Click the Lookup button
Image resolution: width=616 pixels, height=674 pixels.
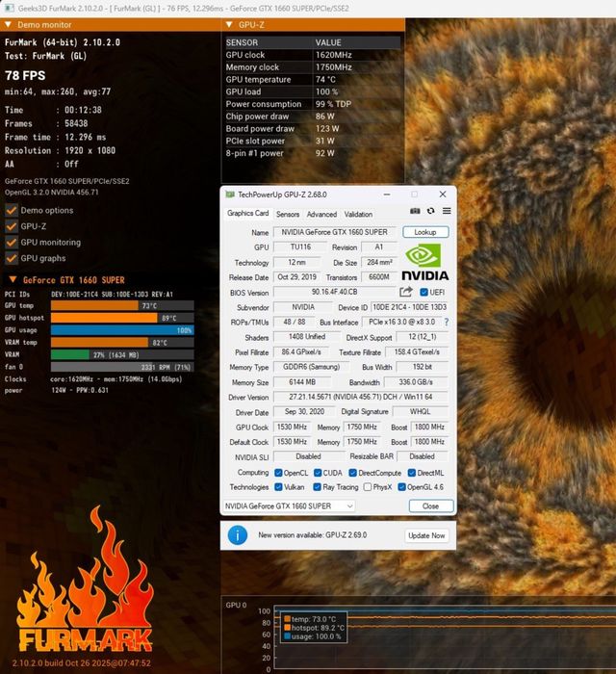pos(425,232)
